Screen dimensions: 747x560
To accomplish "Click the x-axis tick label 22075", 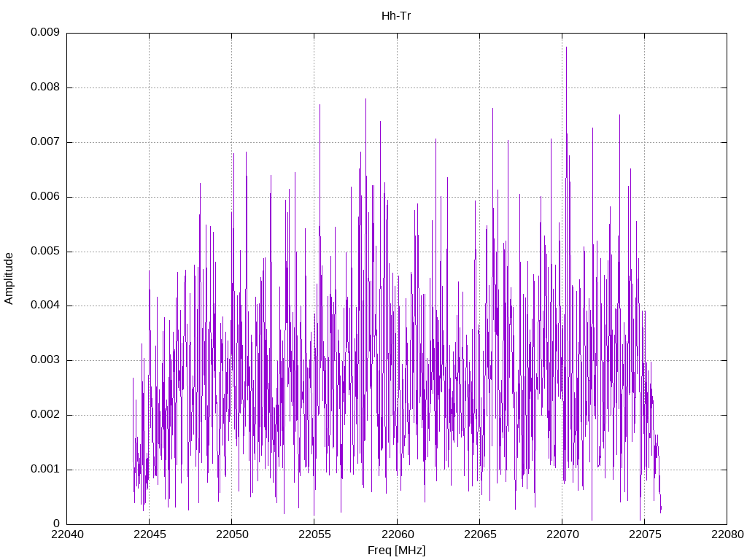I will tap(645, 534).
